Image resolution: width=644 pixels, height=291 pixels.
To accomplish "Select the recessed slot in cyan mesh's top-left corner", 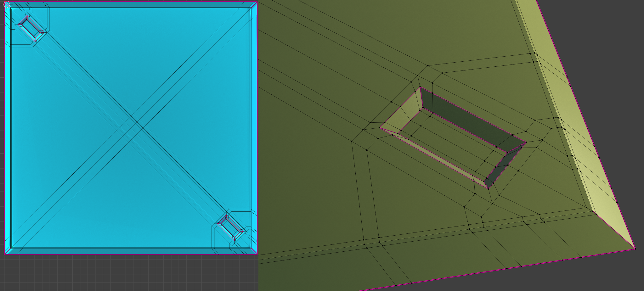I will click(31, 28).
